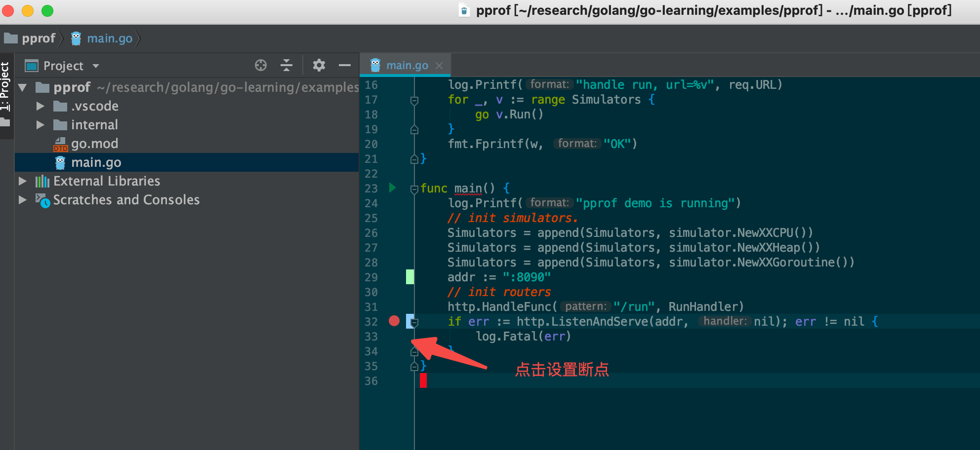Expand Scratches and Consoles

click(22, 199)
